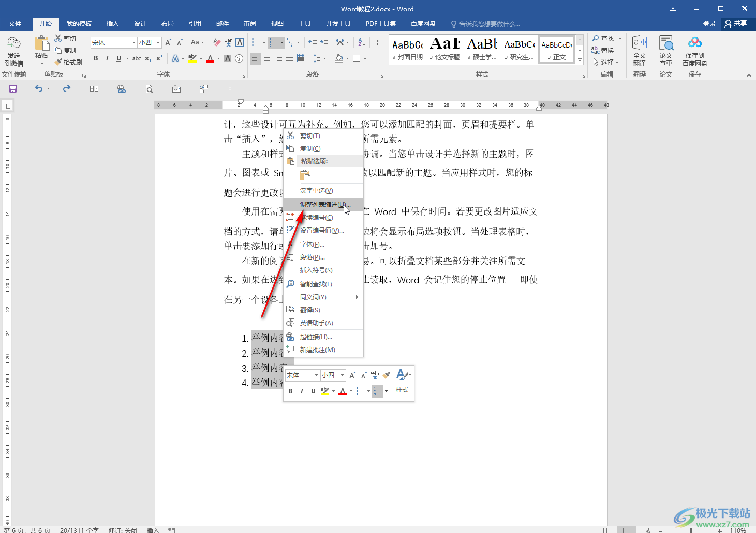Open the font size dropdown in the mini toolbar
The image size is (756, 533).
coord(342,375)
